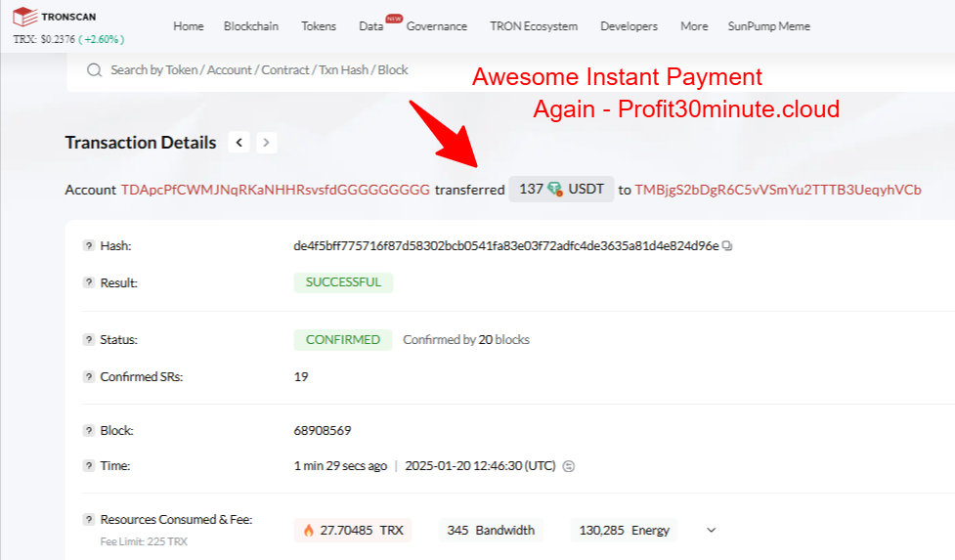
Task: Toggle time format icon beside UTC timestamp
Action: click(x=568, y=466)
